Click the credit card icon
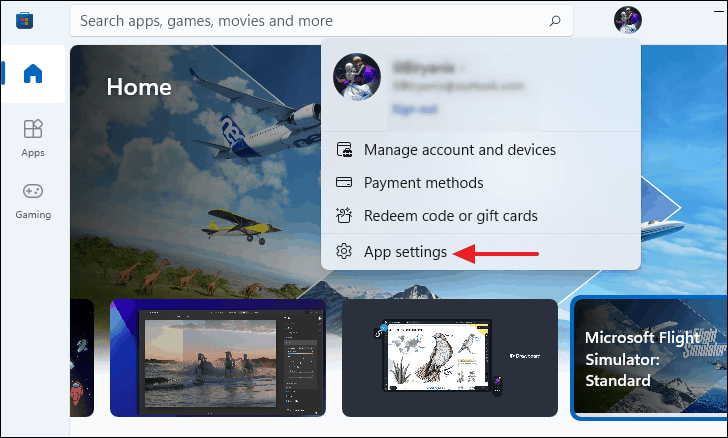 [x=344, y=182]
